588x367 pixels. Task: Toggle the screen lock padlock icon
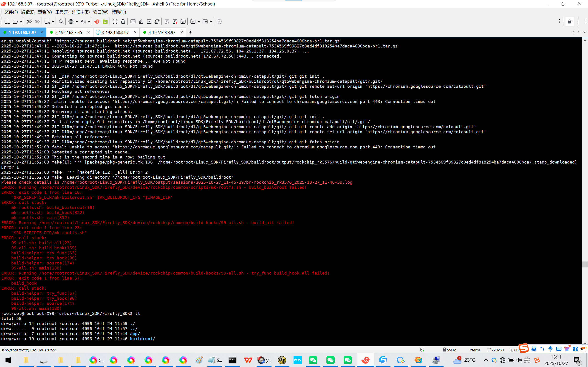[x=123, y=22]
